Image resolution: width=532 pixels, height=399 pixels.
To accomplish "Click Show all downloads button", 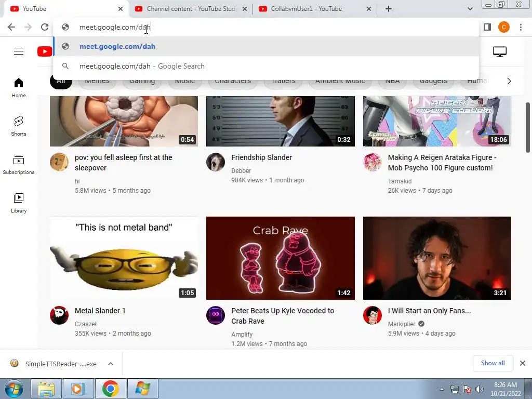I will tap(493, 363).
